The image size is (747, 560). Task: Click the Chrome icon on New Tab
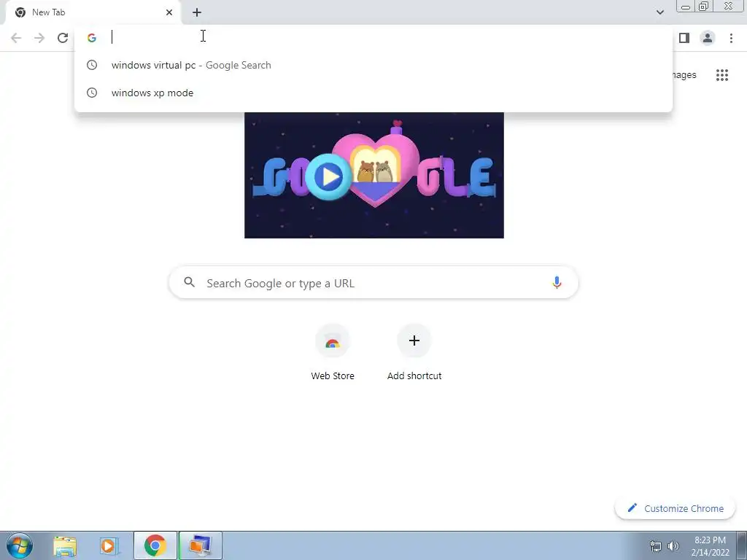click(x=20, y=12)
